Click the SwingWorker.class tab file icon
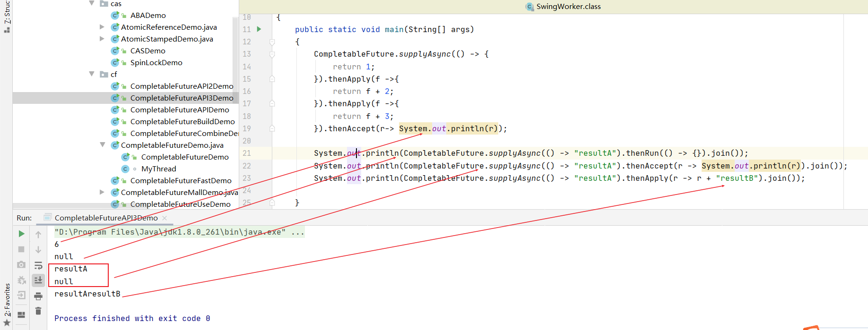This screenshot has height=330, width=868. pyautogui.click(x=529, y=7)
